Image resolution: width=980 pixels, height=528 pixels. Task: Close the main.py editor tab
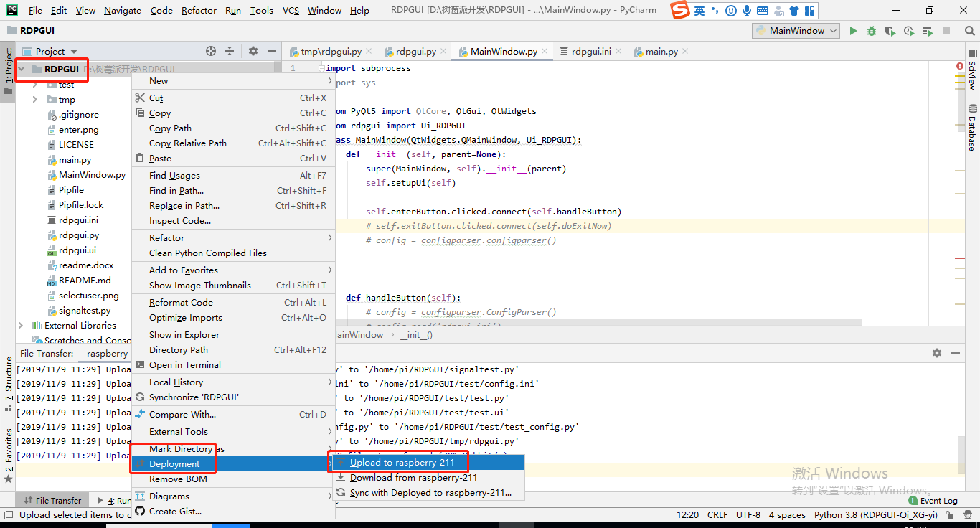[685, 52]
